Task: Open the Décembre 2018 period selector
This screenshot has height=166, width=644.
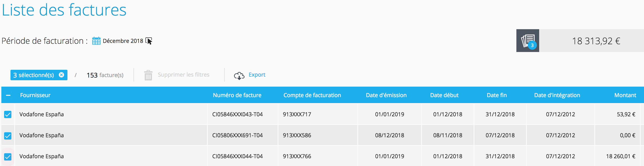Action: 123,41
